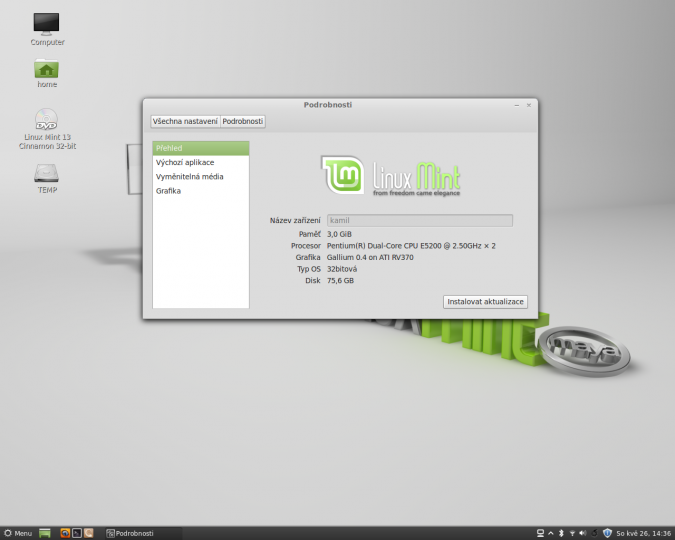The width and height of the screenshot is (675, 540).
Task: Open the Computer desktop icon
Action: point(46,28)
